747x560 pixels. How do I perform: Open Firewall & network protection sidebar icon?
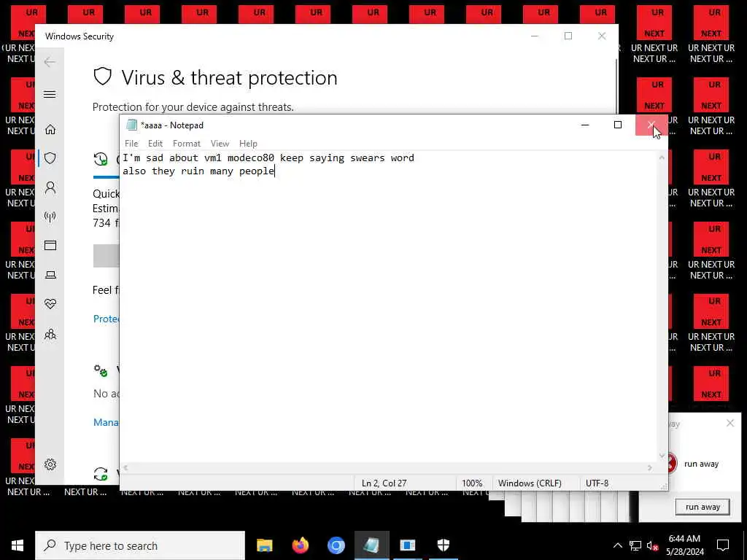tap(50, 217)
